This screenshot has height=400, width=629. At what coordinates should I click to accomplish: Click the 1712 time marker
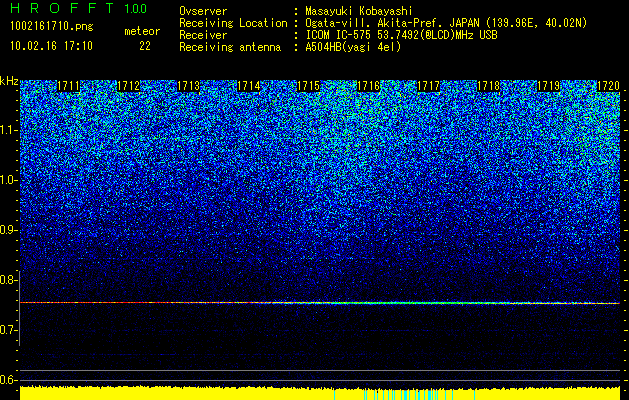click(128, 86)
